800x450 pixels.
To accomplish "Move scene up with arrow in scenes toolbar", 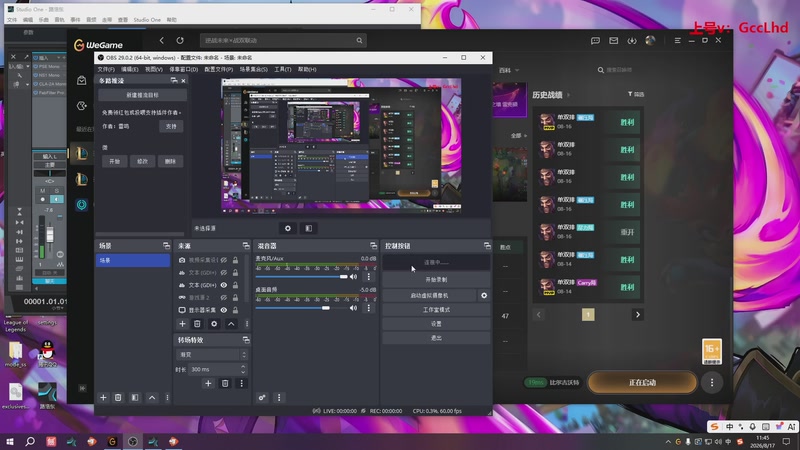I will (x=152, y=397).
